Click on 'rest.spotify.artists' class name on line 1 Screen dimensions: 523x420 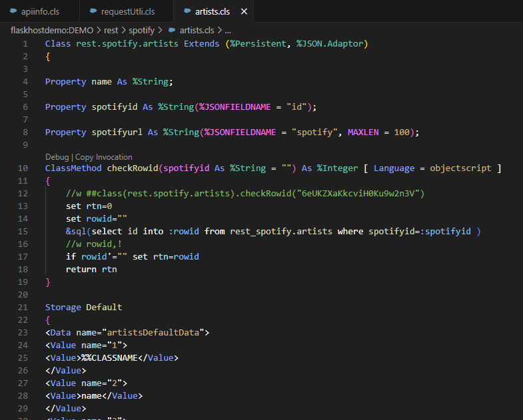(x=127, y=44)
